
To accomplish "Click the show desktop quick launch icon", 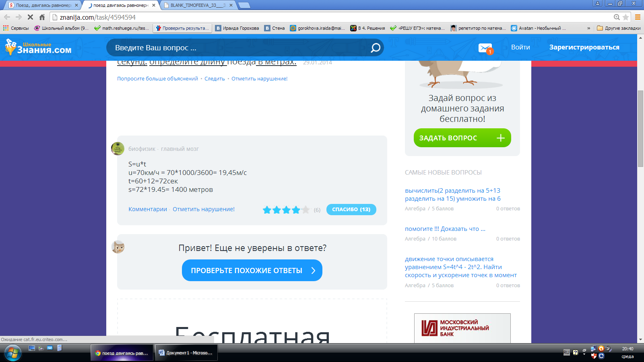I will (32, 348).
